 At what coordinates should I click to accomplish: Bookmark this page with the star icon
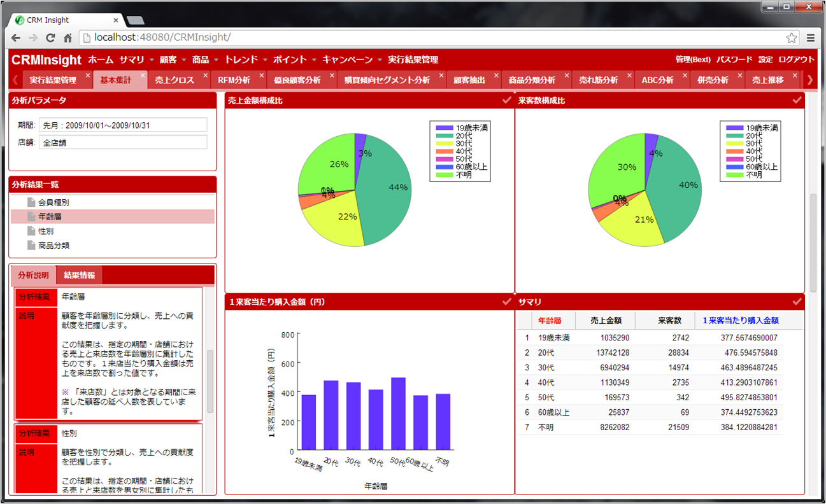[x=792, y=38]
